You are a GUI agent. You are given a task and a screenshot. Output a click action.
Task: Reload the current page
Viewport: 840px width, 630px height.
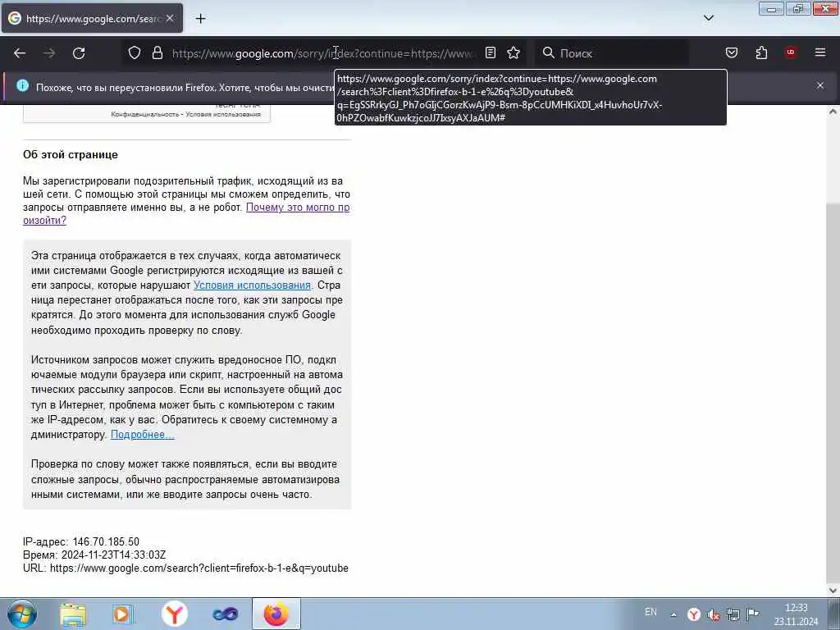(x=79, y=53)
